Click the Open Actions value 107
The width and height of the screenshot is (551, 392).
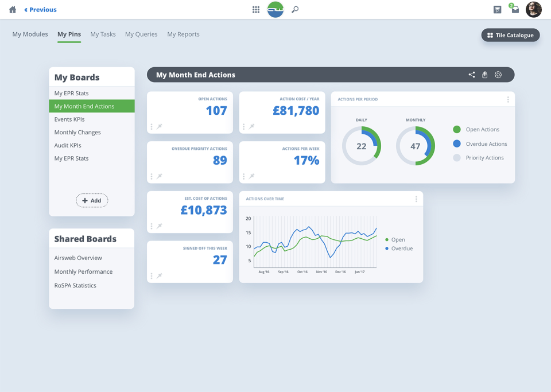[x=216, y=111]
